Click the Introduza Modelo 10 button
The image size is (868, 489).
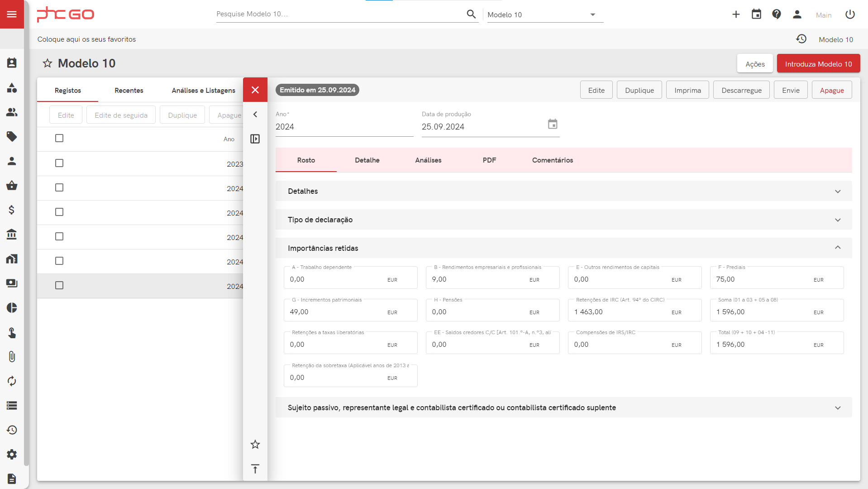click(818, 64)
